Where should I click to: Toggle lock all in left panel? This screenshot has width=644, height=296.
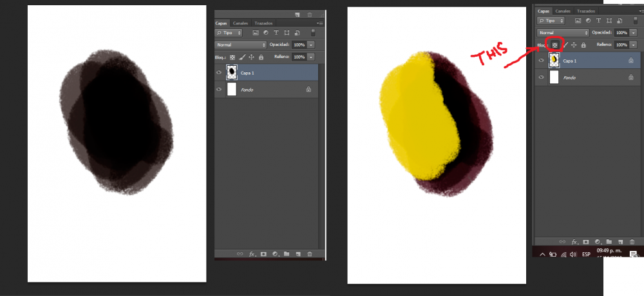pos(261,57)
